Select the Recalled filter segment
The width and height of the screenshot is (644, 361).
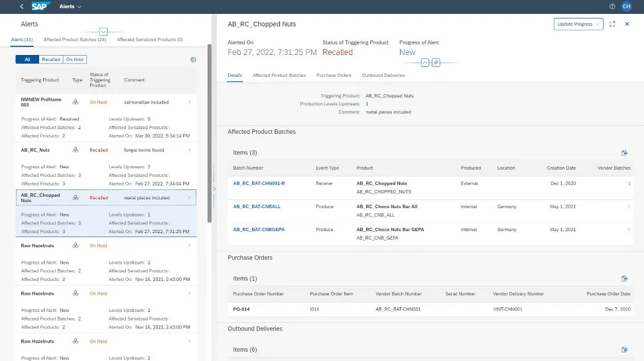[51, 60]
